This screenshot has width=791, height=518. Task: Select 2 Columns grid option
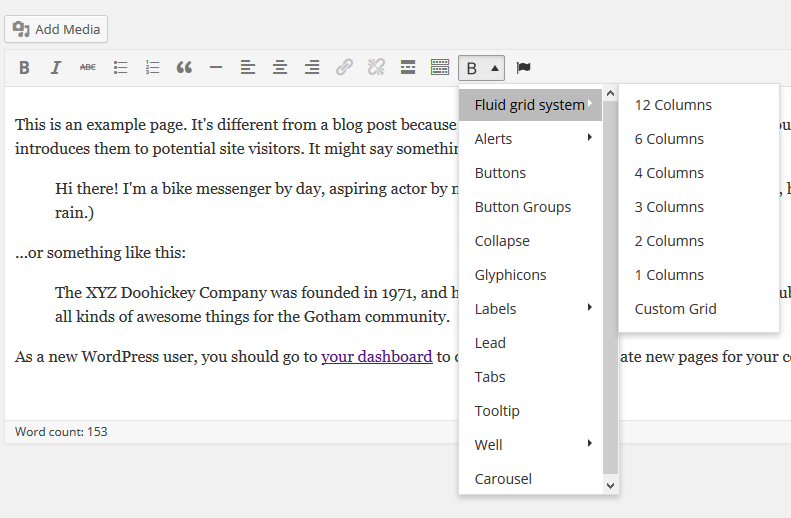pyautogui.click(x=699, y=241)
